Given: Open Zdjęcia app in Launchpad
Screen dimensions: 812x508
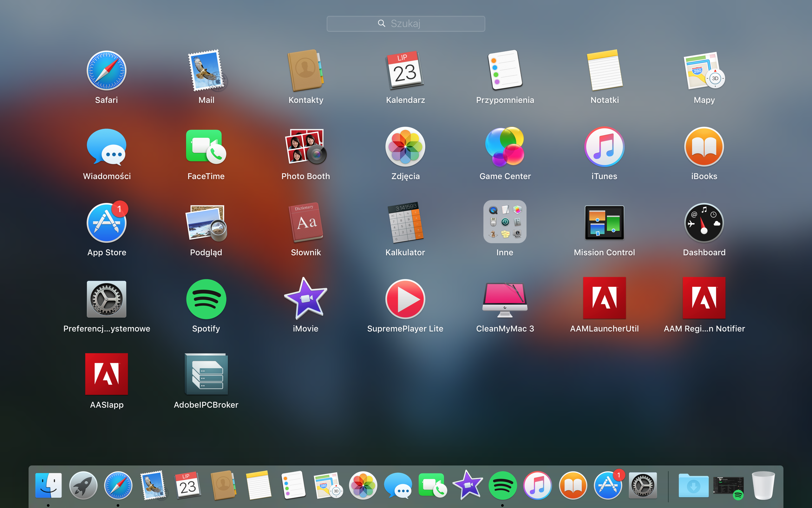Looking at the screenshot, I should point(405,147).
